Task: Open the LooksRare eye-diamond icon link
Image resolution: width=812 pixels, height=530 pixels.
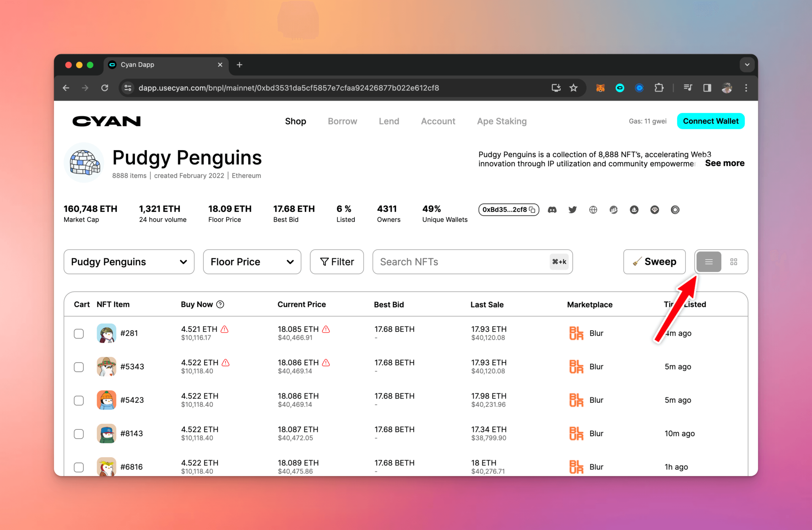Action: (655, 210)
